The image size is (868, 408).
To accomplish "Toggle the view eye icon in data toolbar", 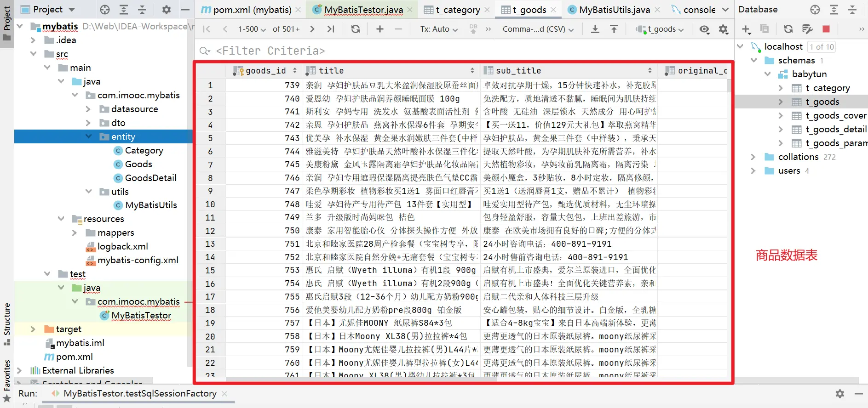I will (x=704, y=29).
